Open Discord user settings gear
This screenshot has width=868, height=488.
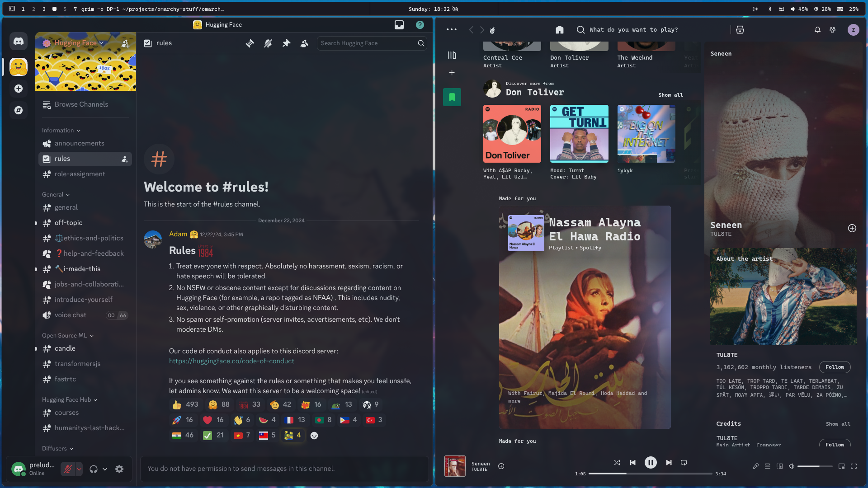pos(119,469)
